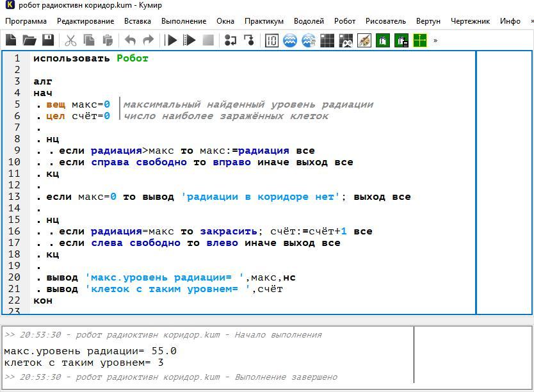Open the Рисователь painter palette icon
This screenshot has height=392, width=534.
364,40
